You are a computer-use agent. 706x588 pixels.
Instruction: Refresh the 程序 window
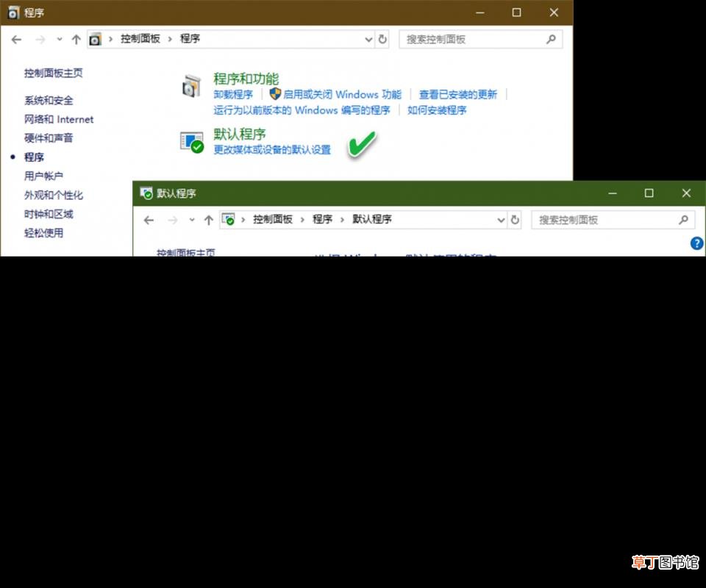click(382, 40)
